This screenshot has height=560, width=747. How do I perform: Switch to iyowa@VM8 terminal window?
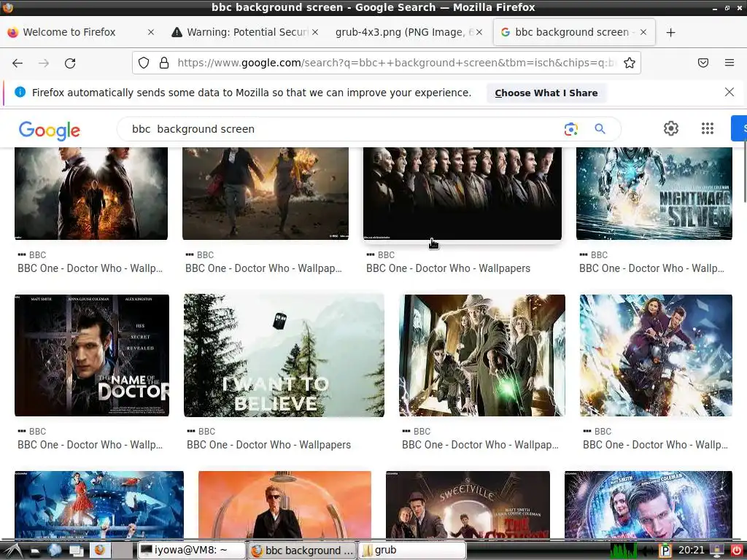click(192, 550)
